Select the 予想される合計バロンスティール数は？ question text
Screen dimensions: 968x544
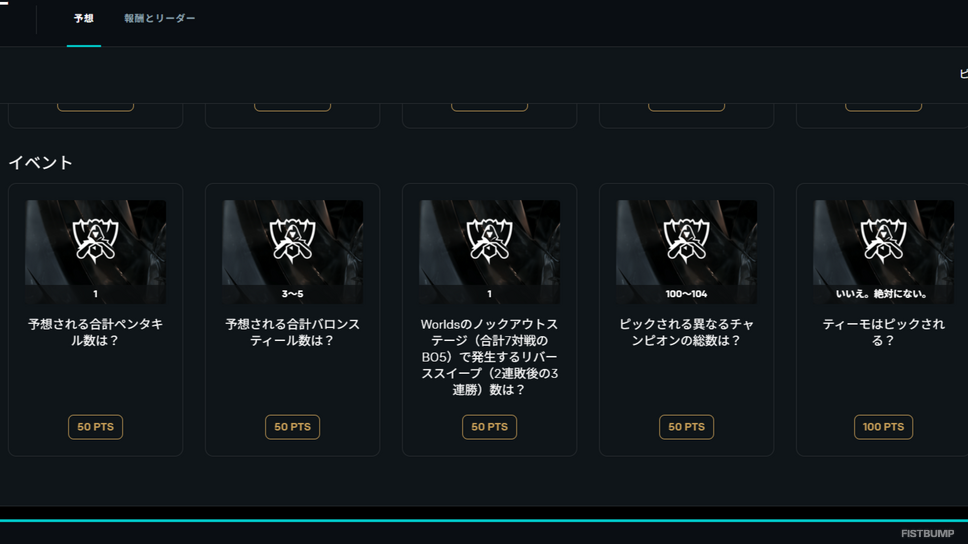click(x=292, y=332)
